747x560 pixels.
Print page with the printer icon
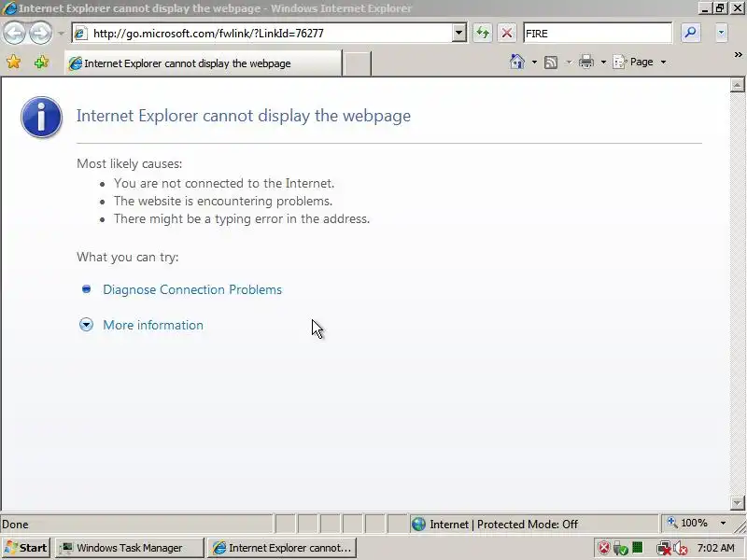[586, 62]
